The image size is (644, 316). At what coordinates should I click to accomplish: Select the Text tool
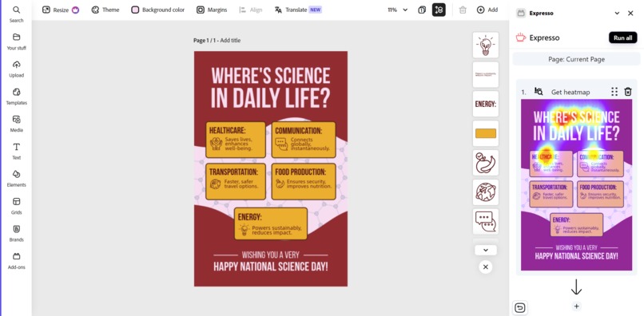17,151
